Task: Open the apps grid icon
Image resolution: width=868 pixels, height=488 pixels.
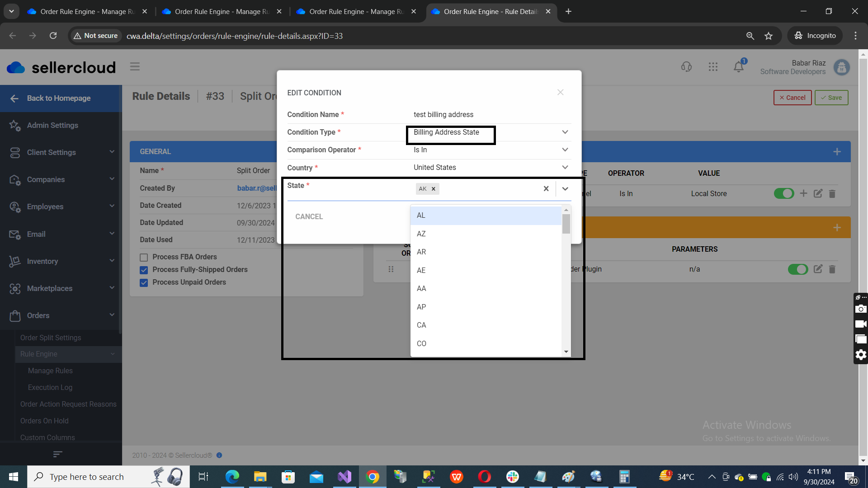Action: coord(713,67)
